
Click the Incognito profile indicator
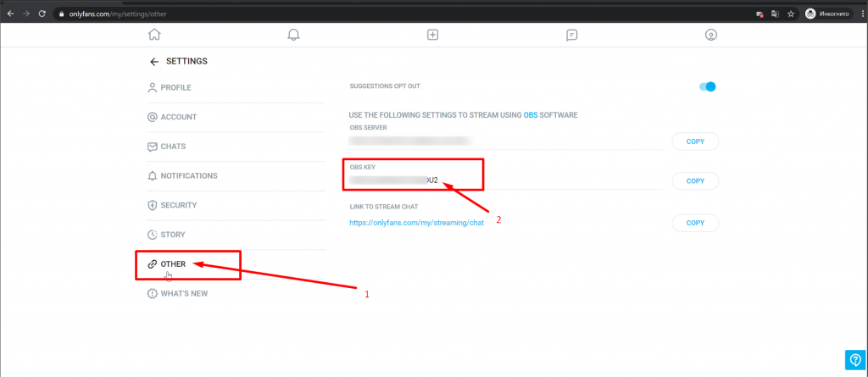(827, 14)
